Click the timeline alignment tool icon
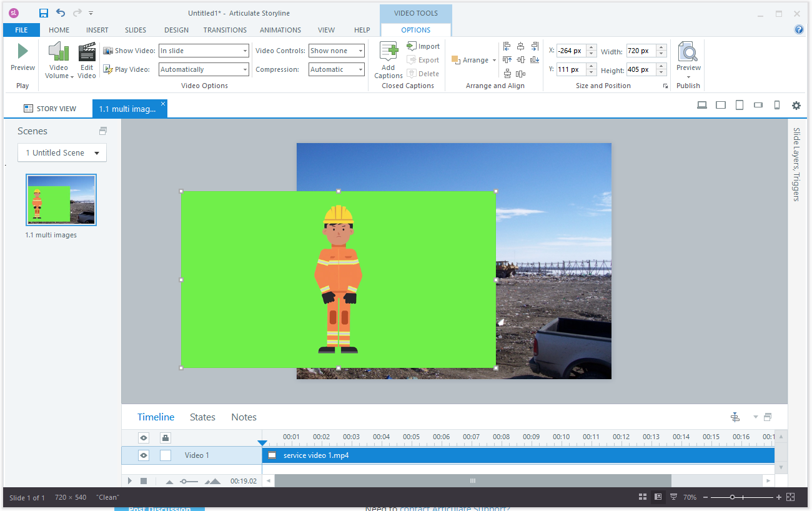The width and height of the screenshot is (812, 511). point(735,417)
